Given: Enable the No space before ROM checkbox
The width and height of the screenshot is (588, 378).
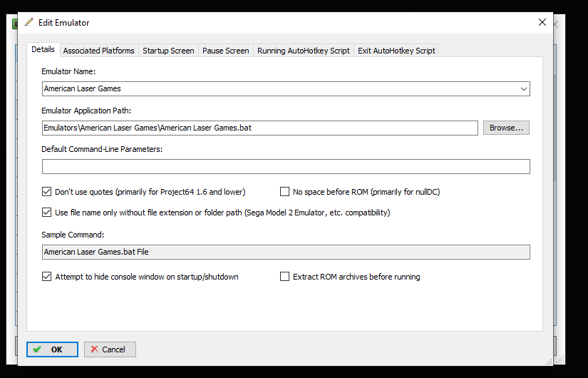Looking at the screenshot, I should point(284,192).
